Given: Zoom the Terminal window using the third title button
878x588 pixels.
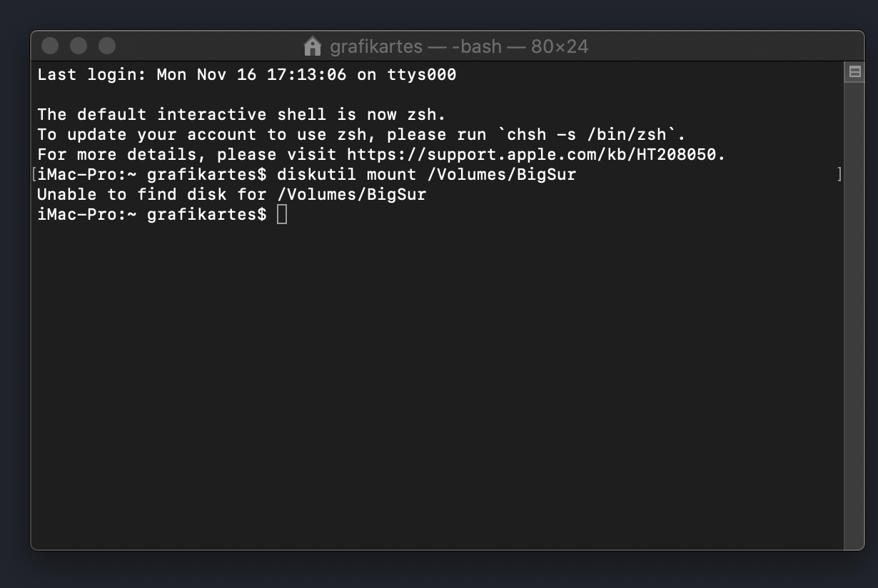Looking at the screenshot, I should 107,46.
